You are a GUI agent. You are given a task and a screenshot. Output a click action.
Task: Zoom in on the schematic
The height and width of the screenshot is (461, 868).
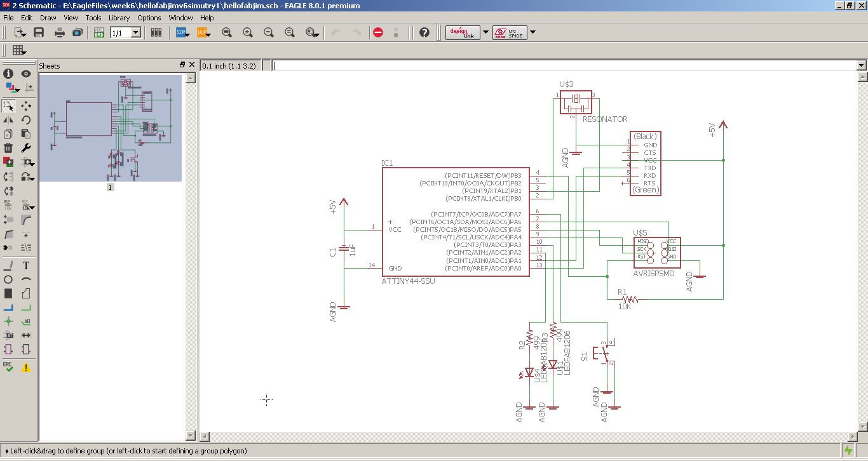(248, 32)
